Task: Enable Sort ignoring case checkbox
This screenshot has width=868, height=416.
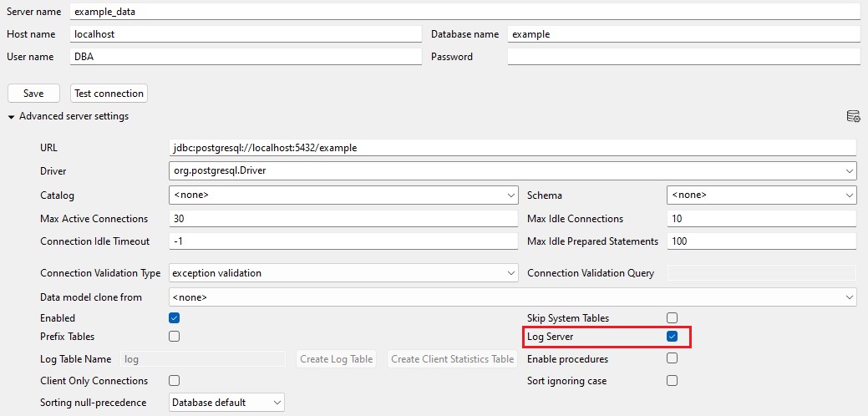Action: (672, 381)
